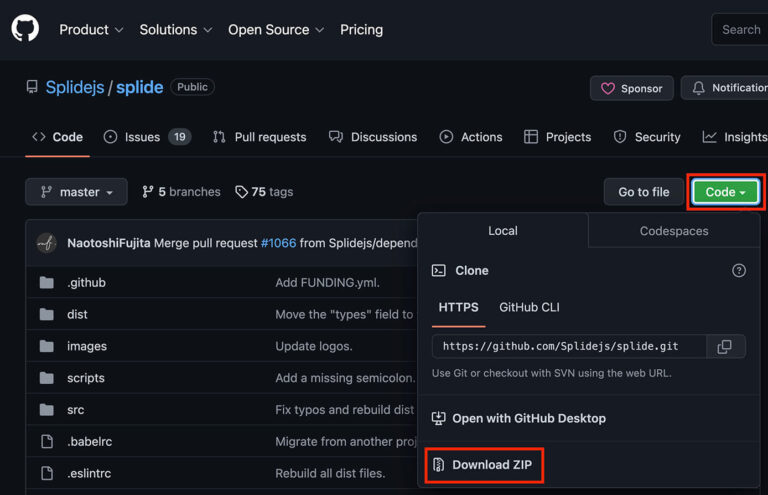Click NaotoshiFujita's avatar thumbnail
This screenshot has height=495, width=768.
pos(47,243)
